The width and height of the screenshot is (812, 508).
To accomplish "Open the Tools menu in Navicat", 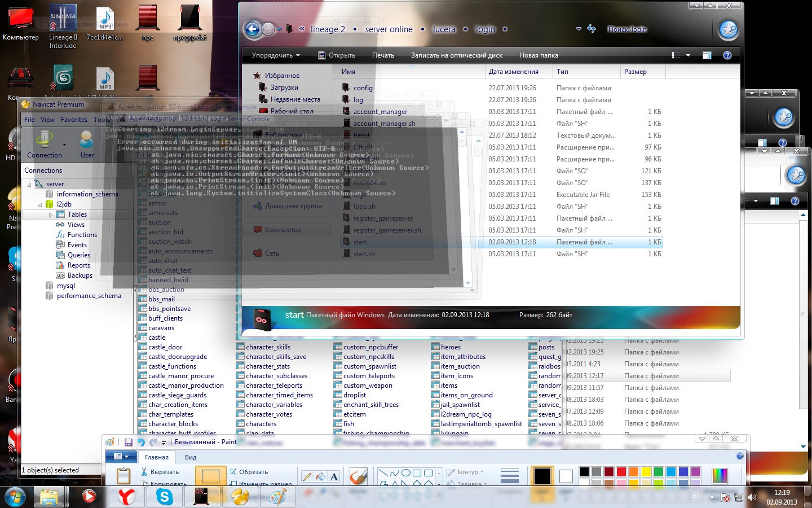I will 101,120.
